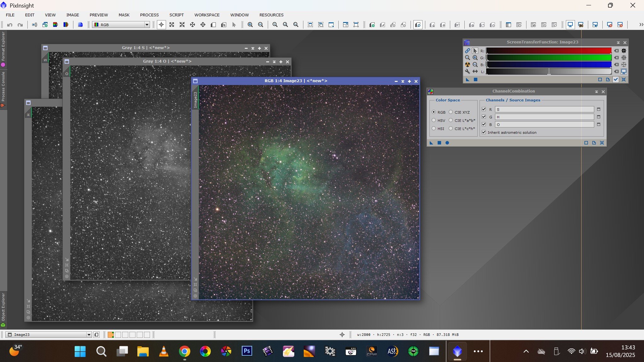Screen dimensions: 644x362
Task: Uncheck the R channel checkbox
Action: [x=484, y=109]
